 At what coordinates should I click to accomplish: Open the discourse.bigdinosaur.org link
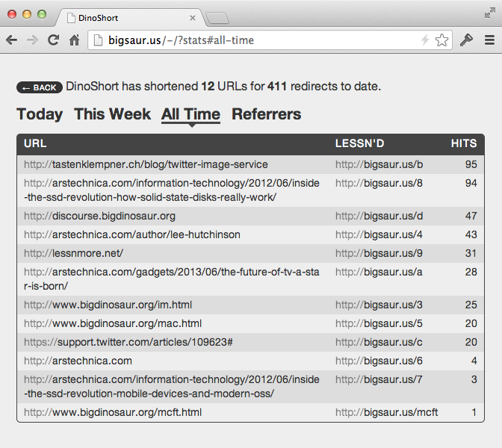click(99, 216)
